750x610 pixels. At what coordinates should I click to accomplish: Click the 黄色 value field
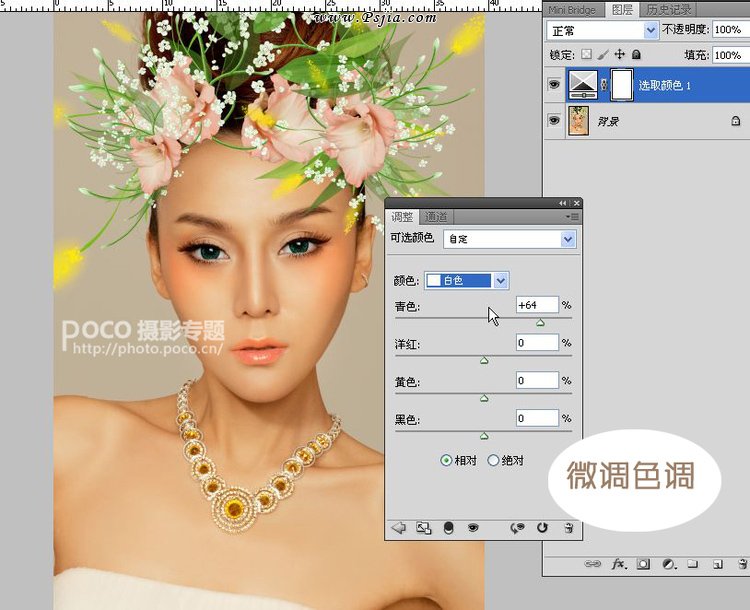(x=537, y=380)
